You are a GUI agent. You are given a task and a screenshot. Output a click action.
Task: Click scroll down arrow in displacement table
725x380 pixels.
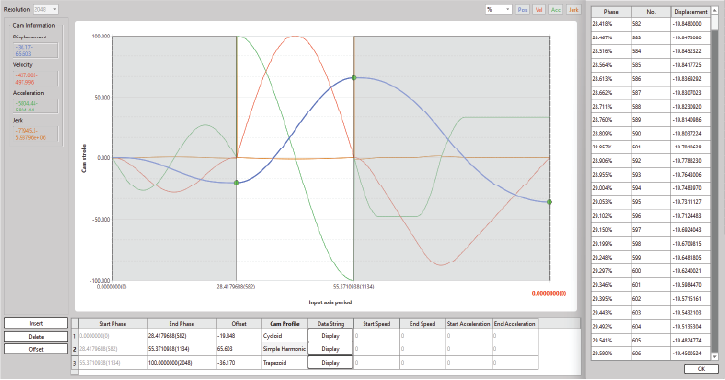tap(715, 356)
